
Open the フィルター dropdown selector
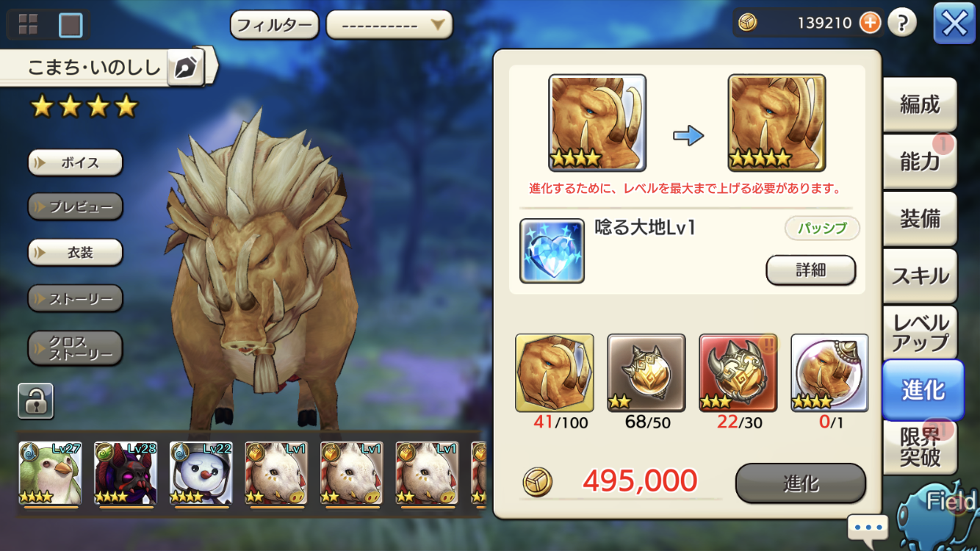[389, 25]
